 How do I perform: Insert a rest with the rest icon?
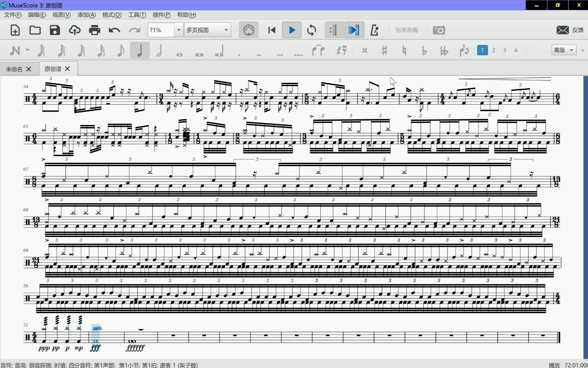(342, 50)
